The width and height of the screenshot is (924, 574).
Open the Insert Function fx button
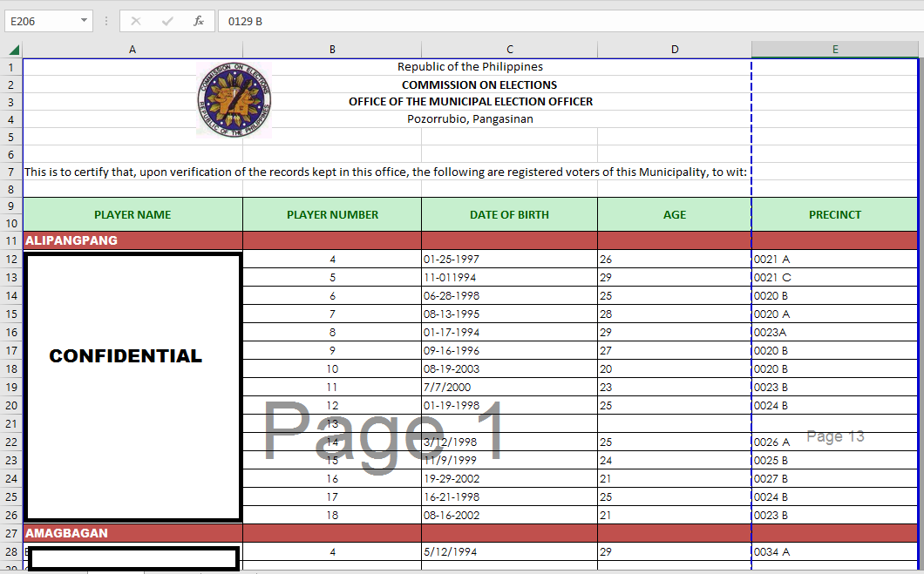point(199,21)
